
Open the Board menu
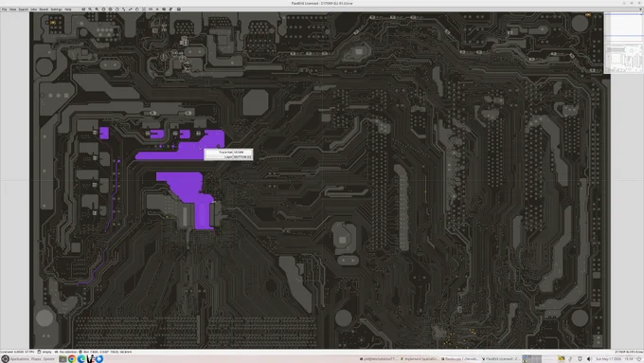[x=44, y=9]
